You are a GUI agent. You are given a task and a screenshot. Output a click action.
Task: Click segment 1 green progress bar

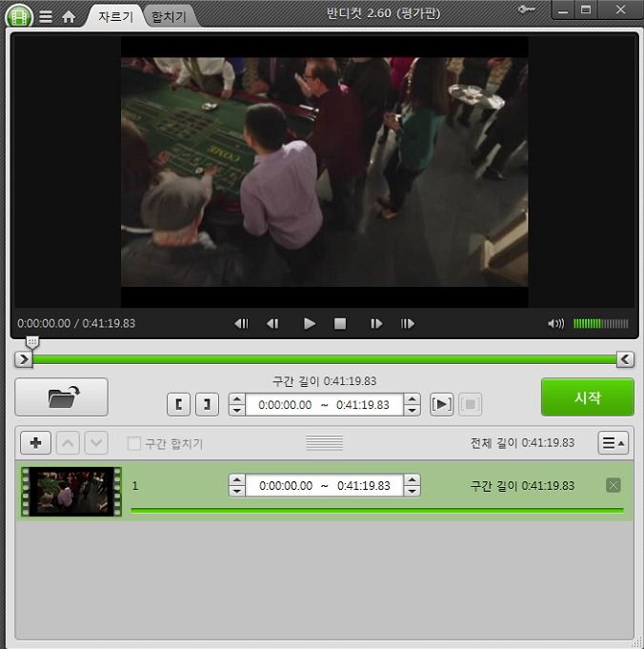pos(377,511)
